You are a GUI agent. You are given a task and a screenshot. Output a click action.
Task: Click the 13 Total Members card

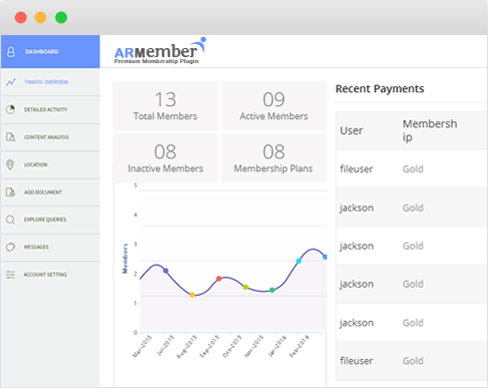pyautogui.click(x=165, y=106)
